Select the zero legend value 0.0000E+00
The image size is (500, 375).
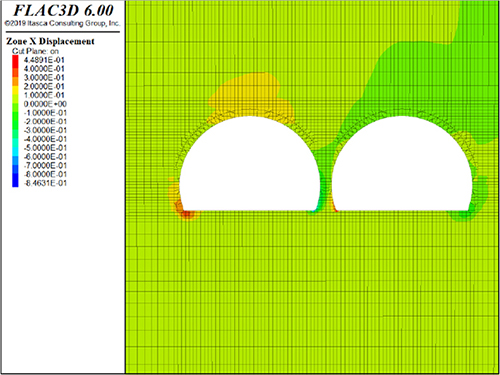pyautogui.click(x=45, y=104)
